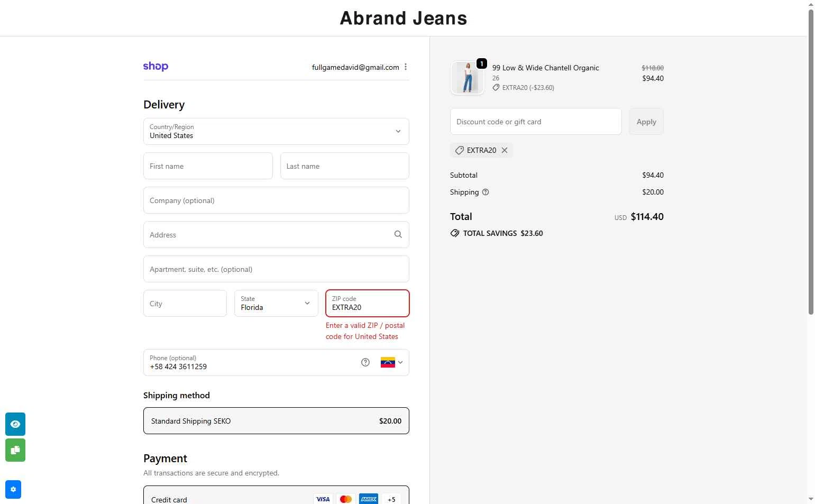The width and height of the screenshot is (815, 504).
Task: Click the First name field
Action: (208, 166)
